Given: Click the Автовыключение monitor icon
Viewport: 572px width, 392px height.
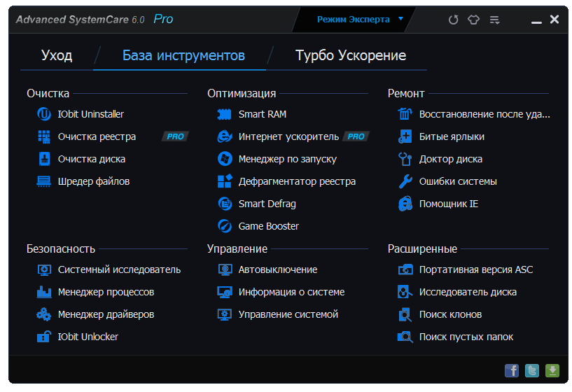Looking at the screenshot, I should click(x=225, y=269).
